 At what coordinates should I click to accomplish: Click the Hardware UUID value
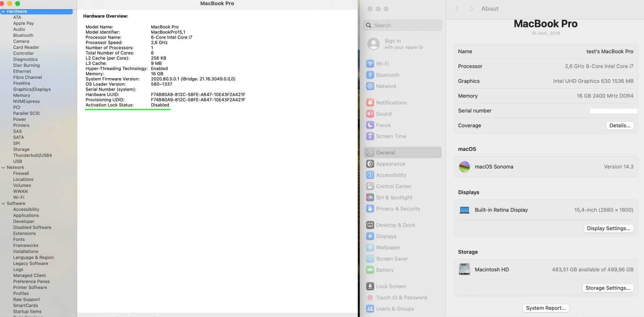point(198,94)
